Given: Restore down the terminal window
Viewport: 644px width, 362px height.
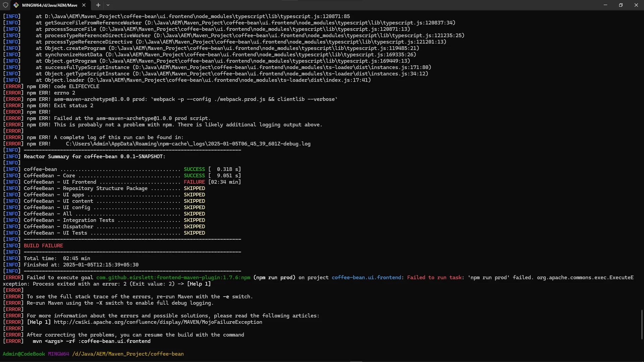Looking at the screenshot, I should (x=621, y=5).
